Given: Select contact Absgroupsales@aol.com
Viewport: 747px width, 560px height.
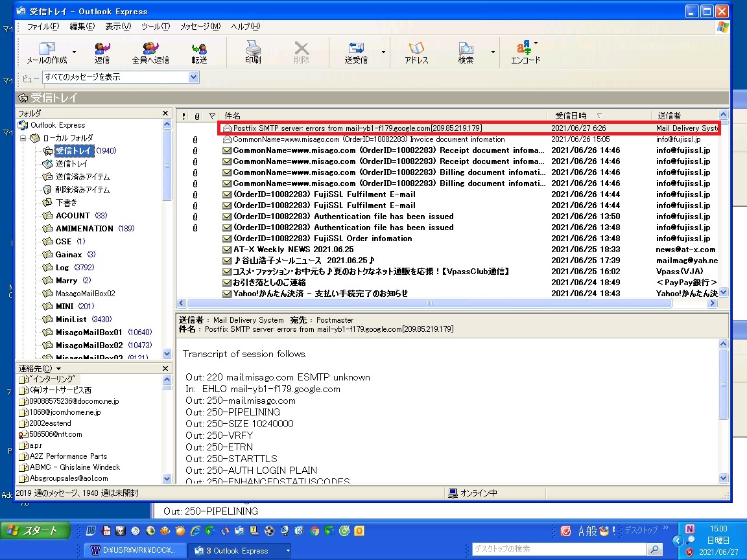Looking at the screenshot, I should coord(64,478).
